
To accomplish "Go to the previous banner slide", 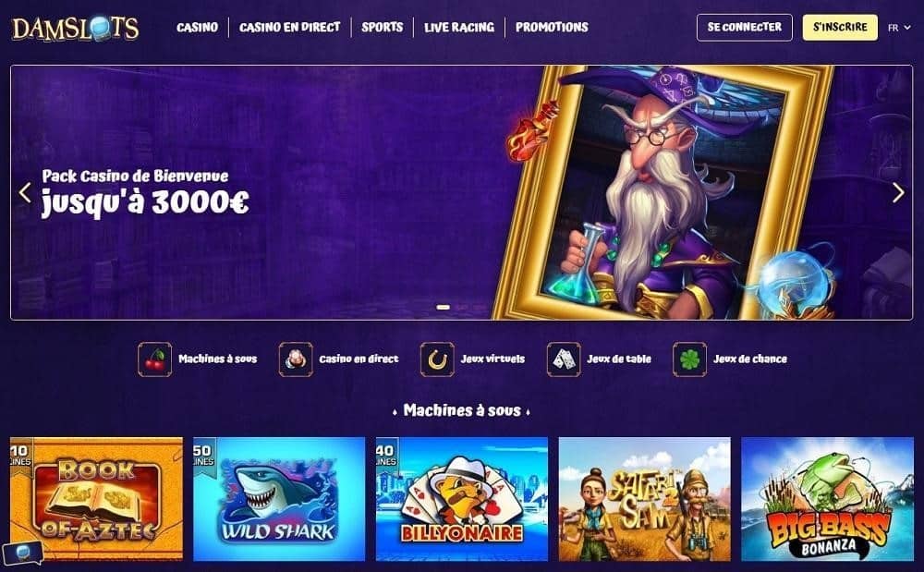I will point(25,192).
